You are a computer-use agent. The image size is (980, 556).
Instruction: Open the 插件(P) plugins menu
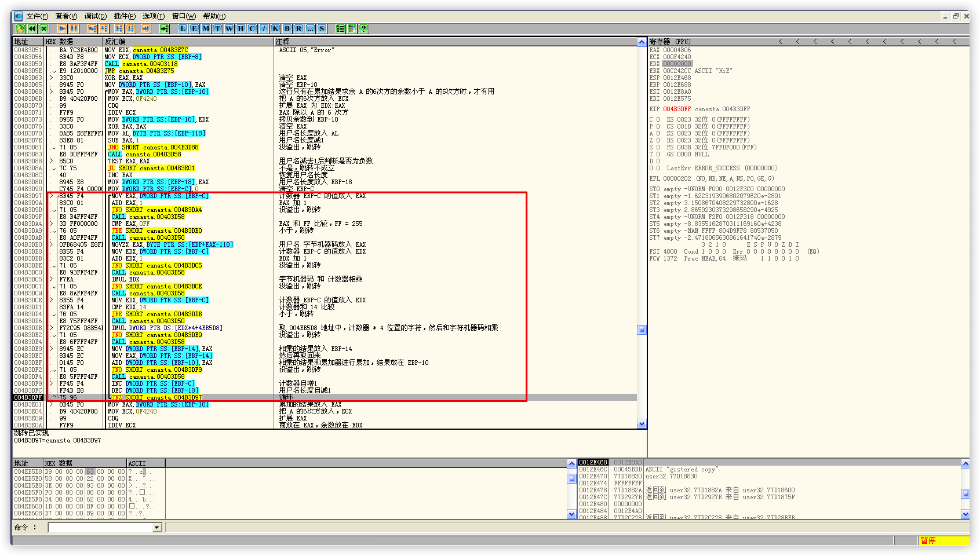pyautogui.click(x=125, y=16)
